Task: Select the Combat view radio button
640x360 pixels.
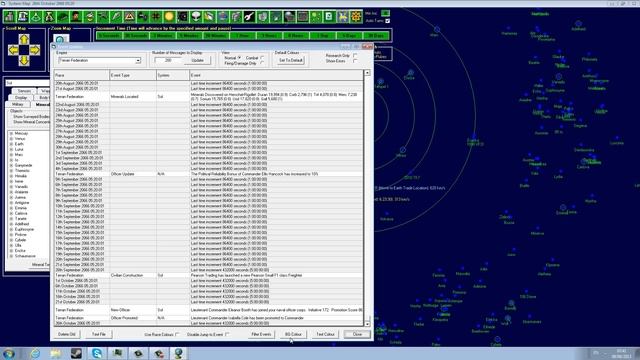Action: pos(262,58)
